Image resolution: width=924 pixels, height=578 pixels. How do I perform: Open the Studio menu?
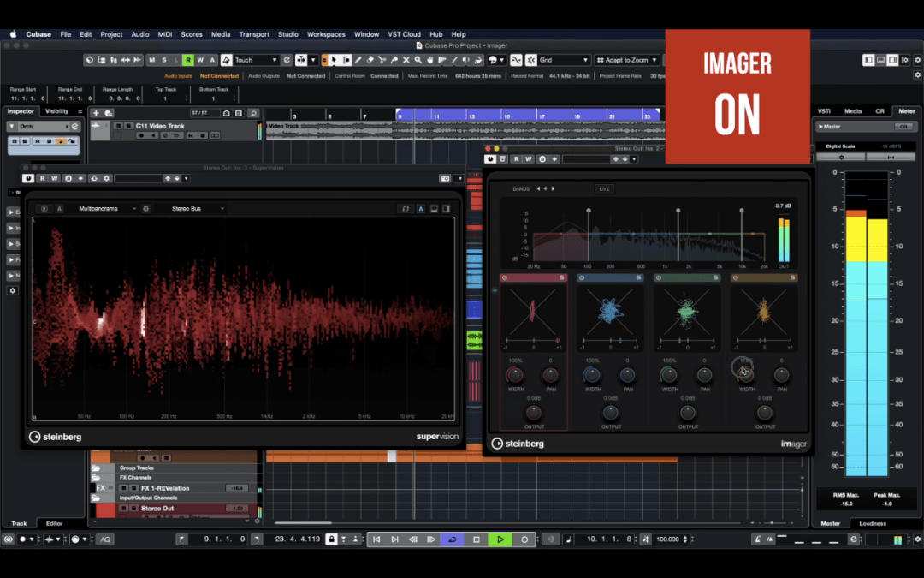[288, 34]
